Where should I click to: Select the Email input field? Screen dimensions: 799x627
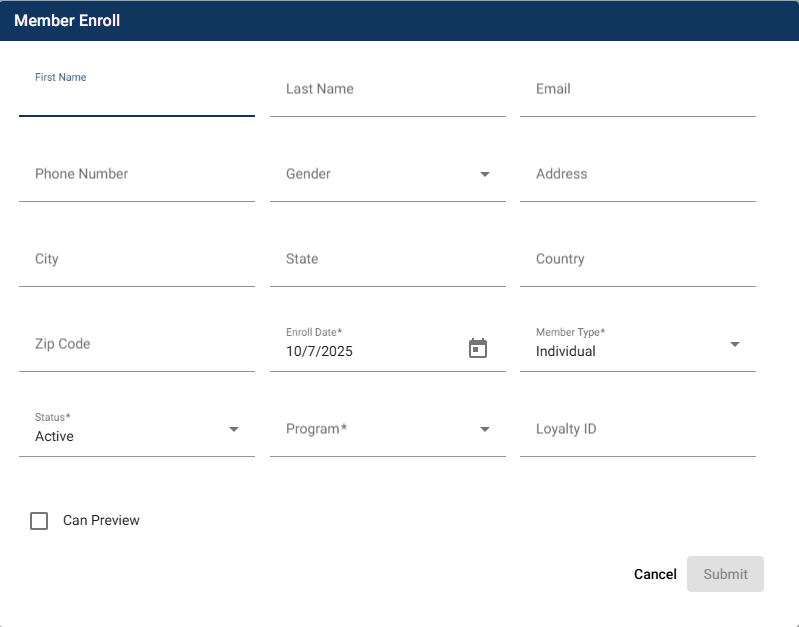[637, 90]
